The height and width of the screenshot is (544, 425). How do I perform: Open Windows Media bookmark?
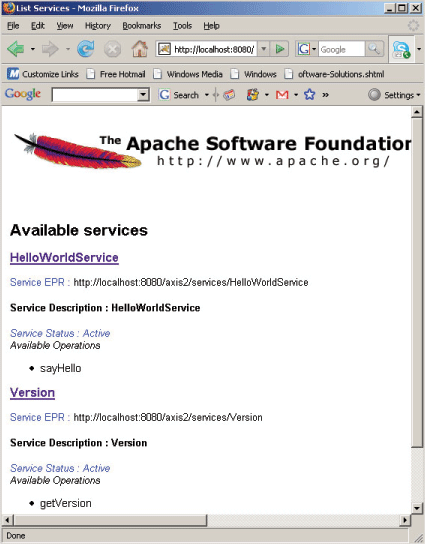click(188, 74)
